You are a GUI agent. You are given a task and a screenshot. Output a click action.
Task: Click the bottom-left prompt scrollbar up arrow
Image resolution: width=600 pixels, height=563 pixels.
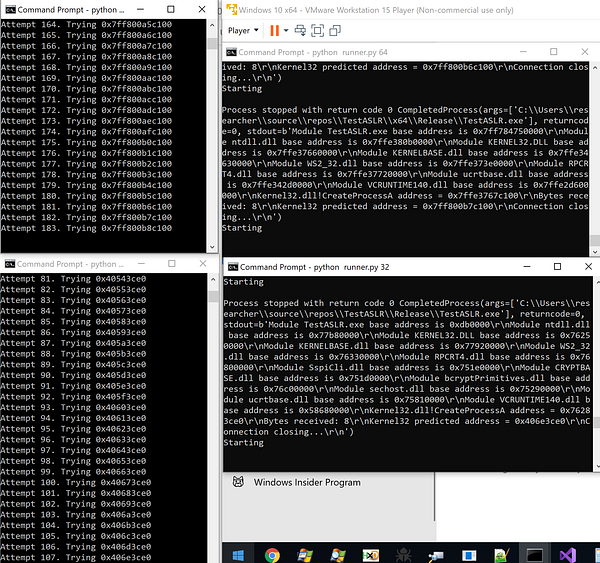(x=214, y=279)
